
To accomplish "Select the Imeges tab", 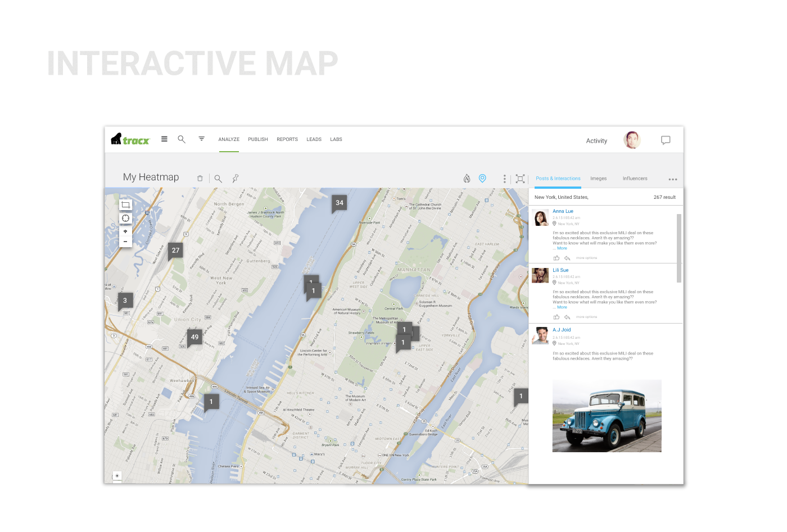I will point(599,179).
